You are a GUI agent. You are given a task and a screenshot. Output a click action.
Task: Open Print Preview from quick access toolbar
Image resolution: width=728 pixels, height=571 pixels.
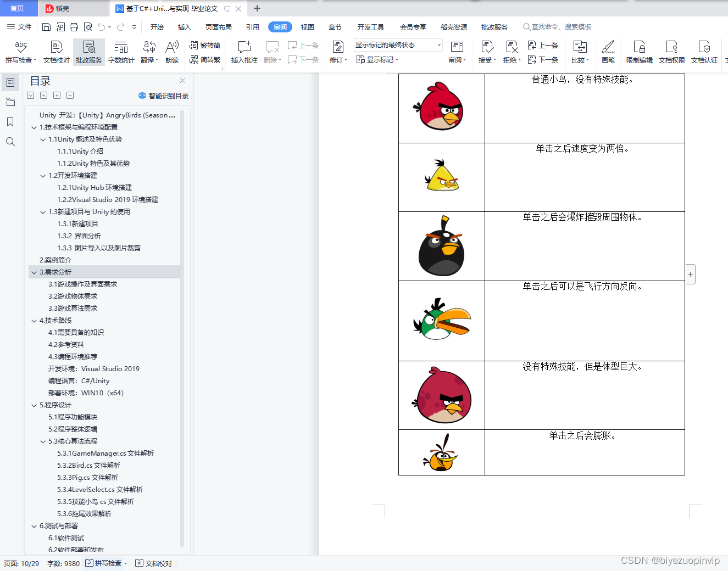tap(87, 27)
